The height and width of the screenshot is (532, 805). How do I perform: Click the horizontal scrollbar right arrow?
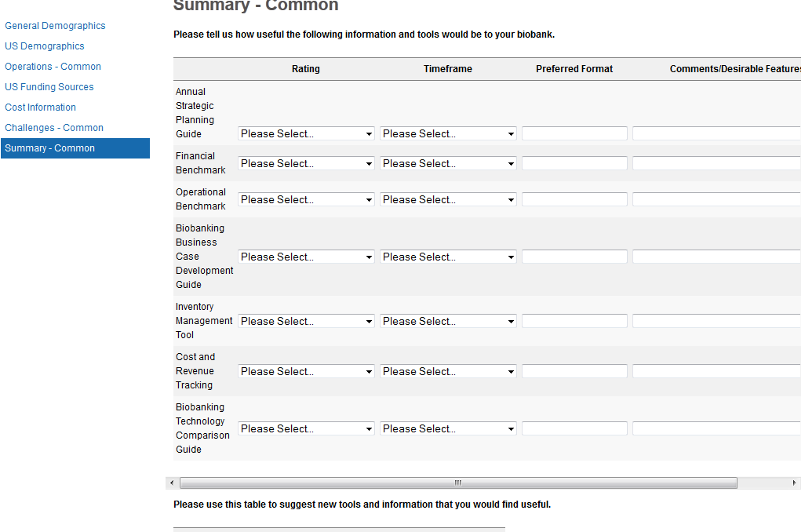click(x=794, y=483)
